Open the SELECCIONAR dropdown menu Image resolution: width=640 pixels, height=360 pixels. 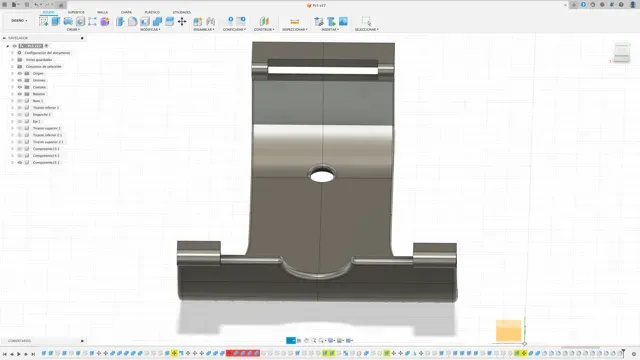pyautogui.click(x=367, y=30)
